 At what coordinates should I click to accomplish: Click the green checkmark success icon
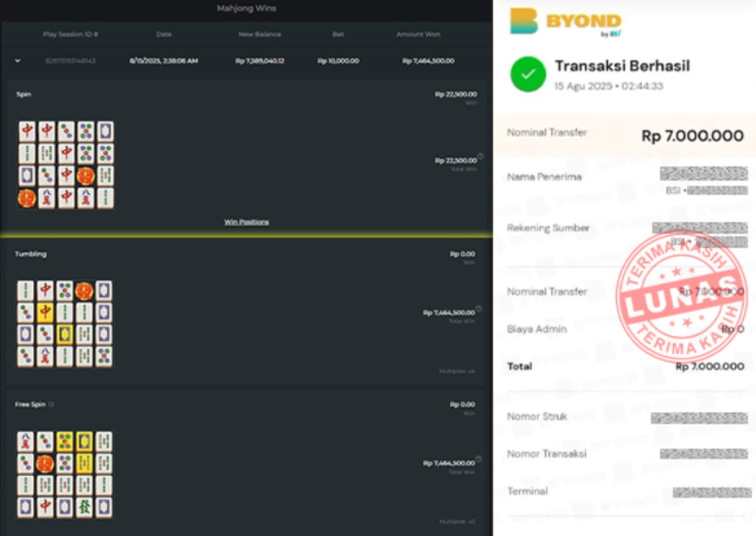point(528,74)
